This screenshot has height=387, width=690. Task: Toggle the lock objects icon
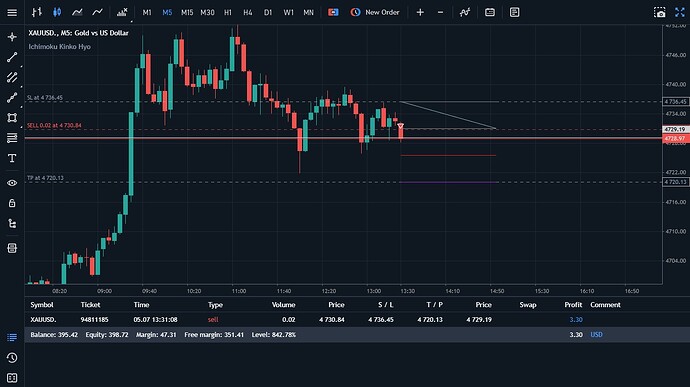point(12,203)
